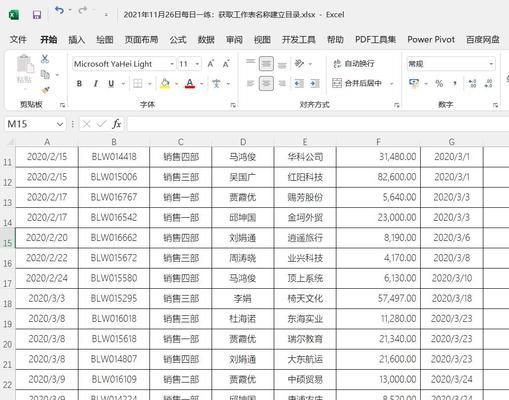Switch to the Power Pivot tab
Screen dimensions: 509x400
[431, 39]
